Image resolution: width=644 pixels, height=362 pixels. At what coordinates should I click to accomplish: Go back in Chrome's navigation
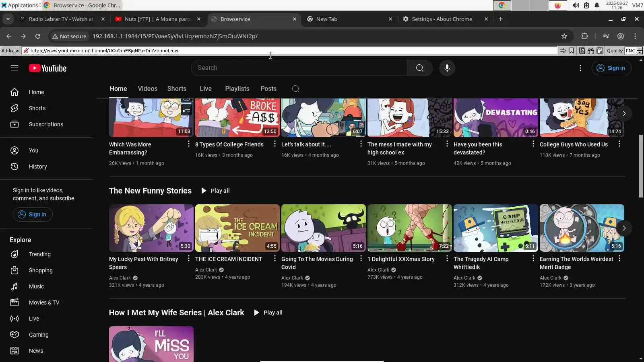click(9, 36)
